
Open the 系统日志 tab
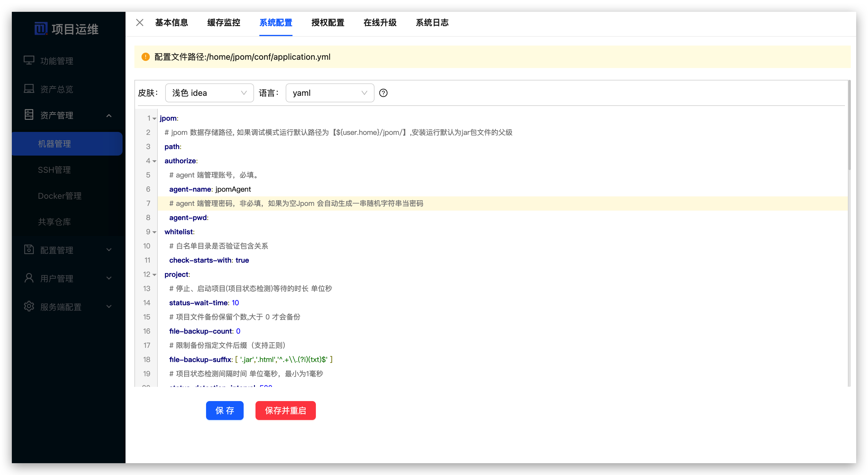(432, 22)
